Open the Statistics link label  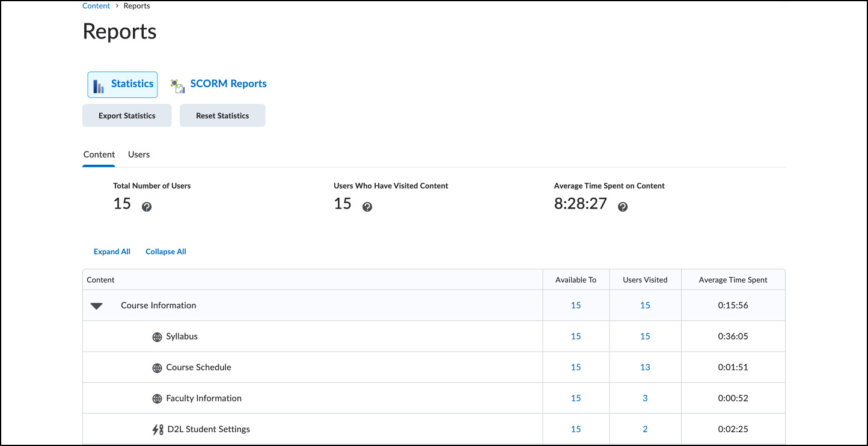(132, 84)
